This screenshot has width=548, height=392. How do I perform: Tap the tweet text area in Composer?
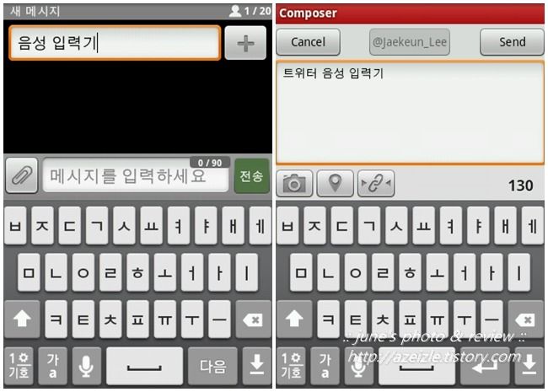pyautogui.click(x=410, y=112)
